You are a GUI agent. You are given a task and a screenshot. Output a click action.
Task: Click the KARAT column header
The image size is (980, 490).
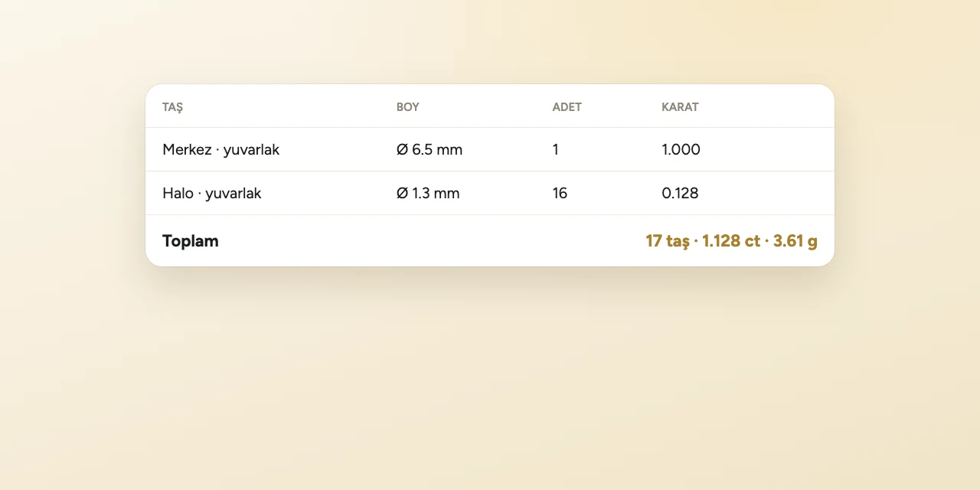680,107
